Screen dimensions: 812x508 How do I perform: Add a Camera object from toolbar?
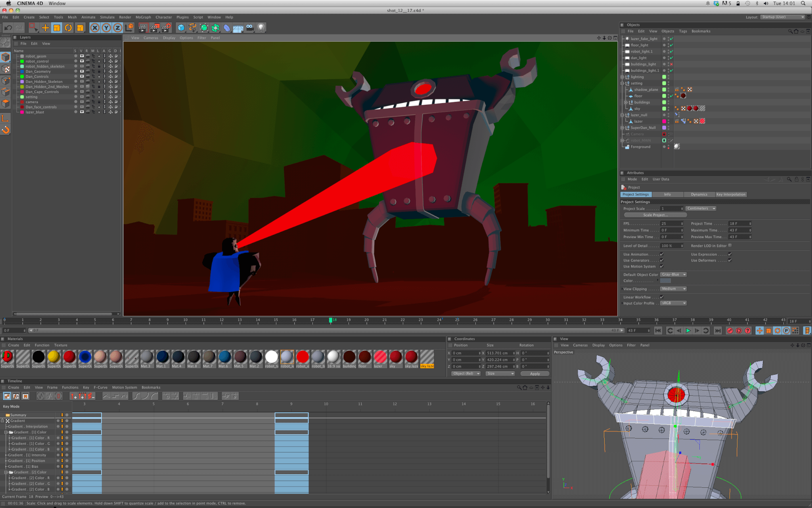[x=250, y=28]
